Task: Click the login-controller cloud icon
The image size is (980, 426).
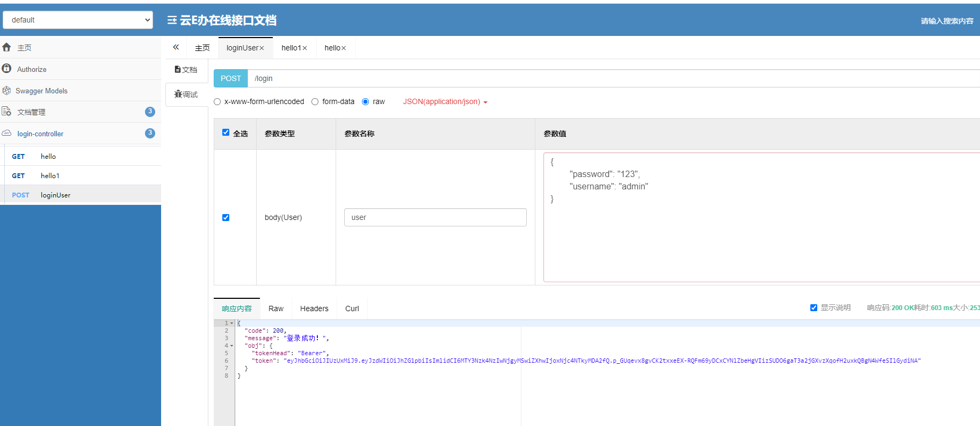Action: (6, 133)
